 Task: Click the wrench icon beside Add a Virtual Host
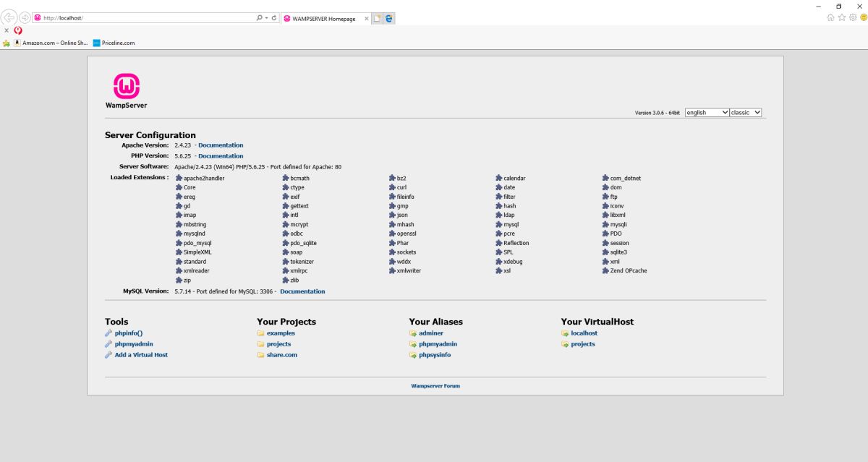point(109,355)
